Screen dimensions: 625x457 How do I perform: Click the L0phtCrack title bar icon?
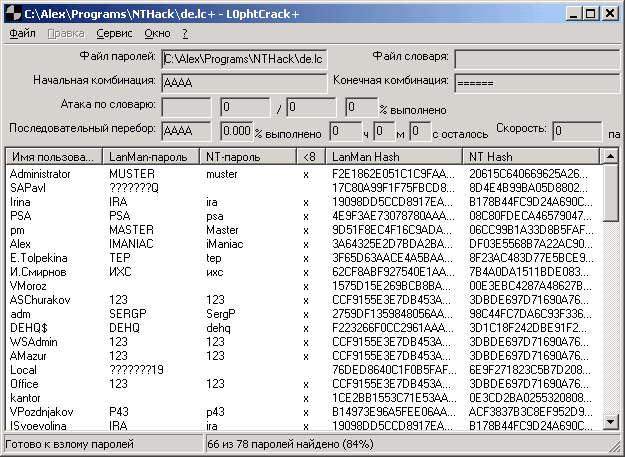(x=13, y=14)
